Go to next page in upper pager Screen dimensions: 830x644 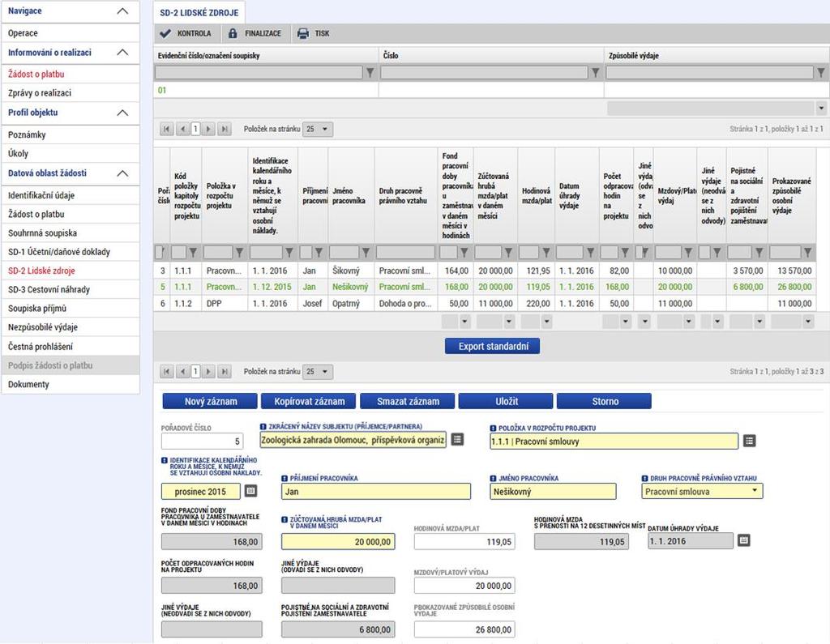click(208, 129)
